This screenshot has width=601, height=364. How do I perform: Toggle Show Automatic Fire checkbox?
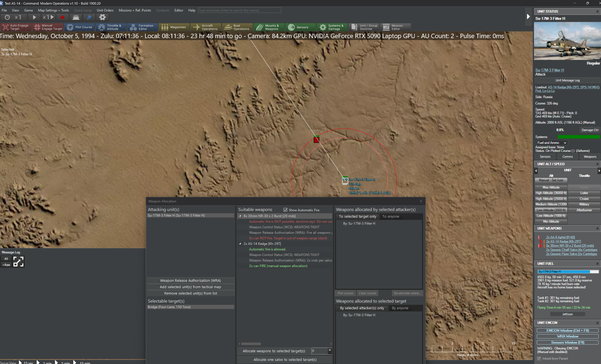(285, 210)
